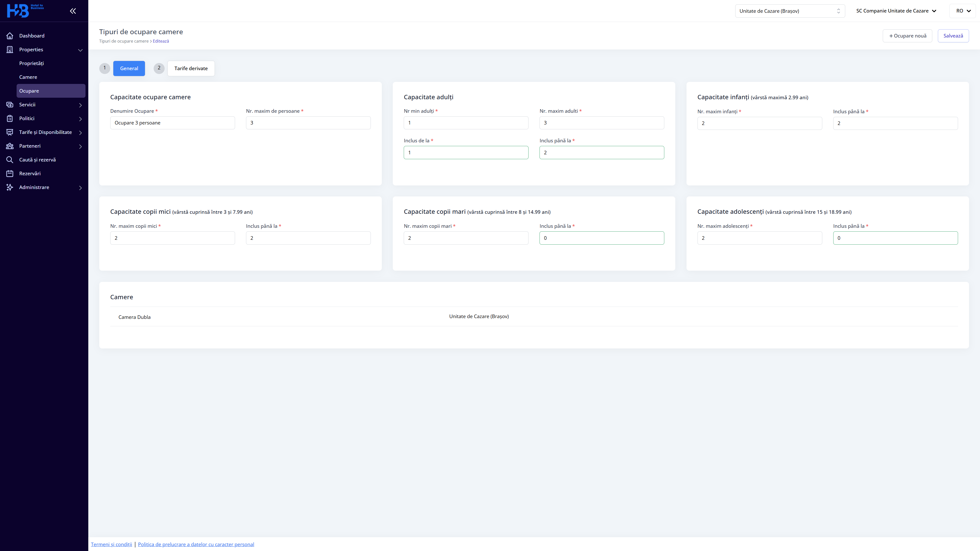Open Politica de prelucrare a datelor link
980x551 pixels.
(196, 544)
